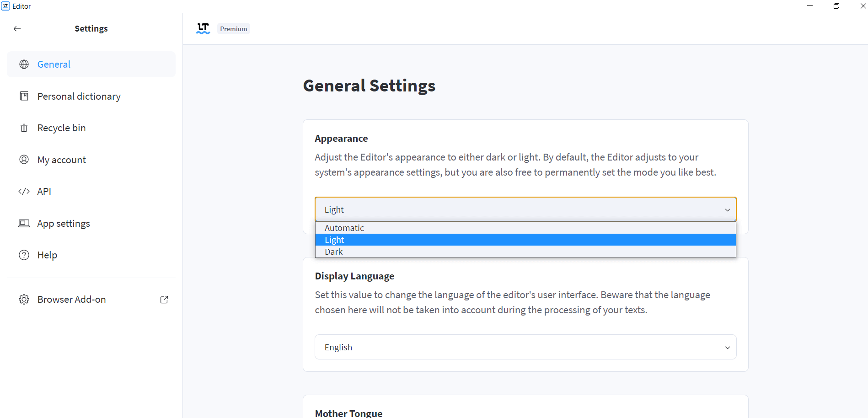
Task: Open the Display Language dropdown showing English
Action: coord(525,347)
